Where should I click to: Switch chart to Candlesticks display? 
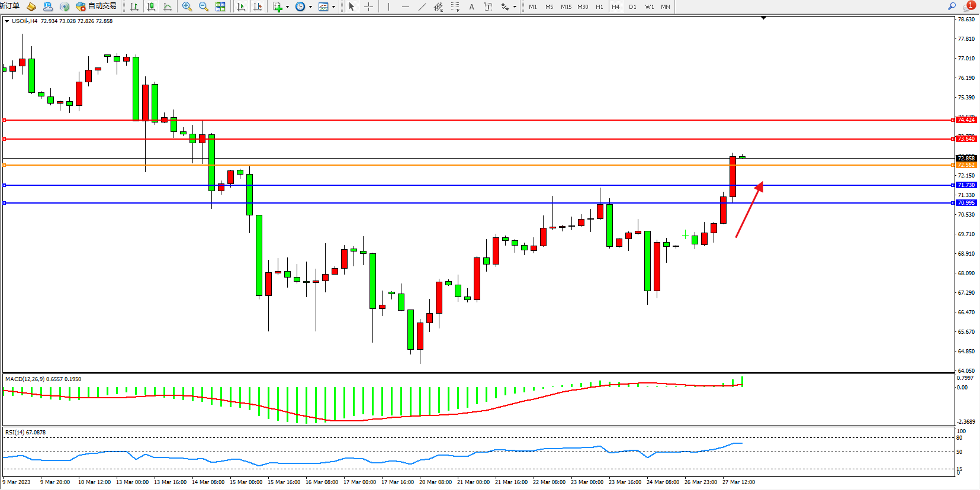pyautogui.click(x=151, y=7)
